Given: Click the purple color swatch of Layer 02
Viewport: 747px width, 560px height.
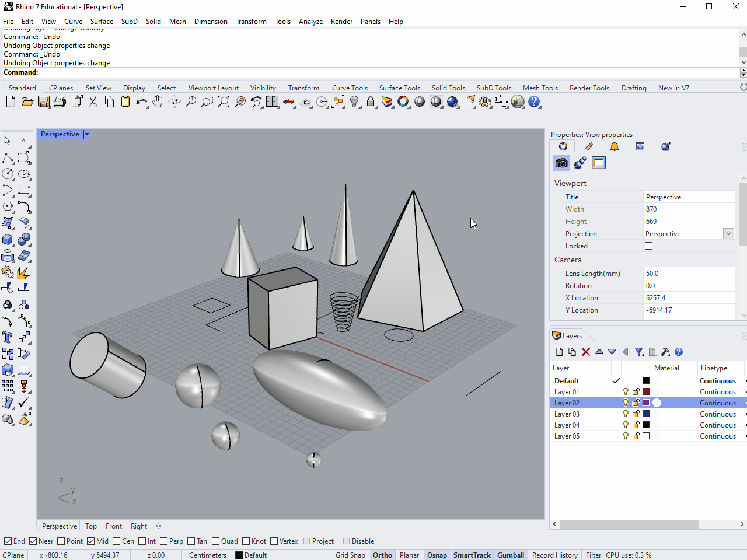Looking at the screenshot, I should click(x=646, y=403).
